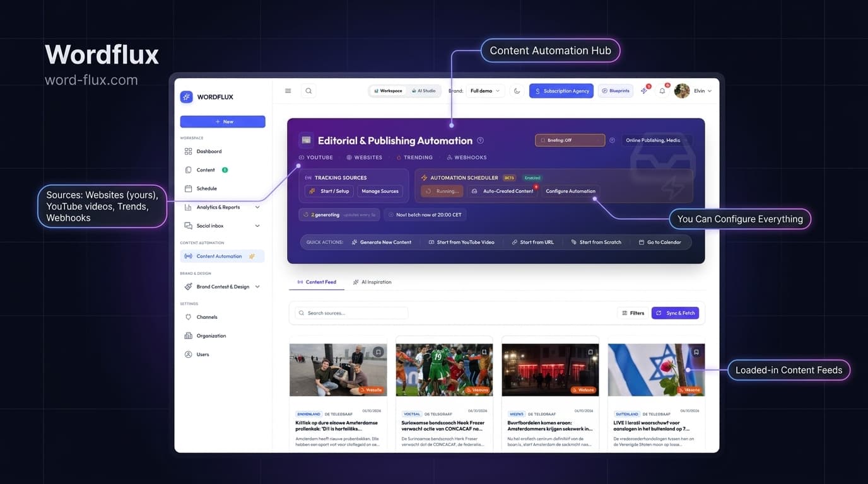
Task: Bookmark the Israel flag article card
Action: pyautogui.click(x=696, y=352)
